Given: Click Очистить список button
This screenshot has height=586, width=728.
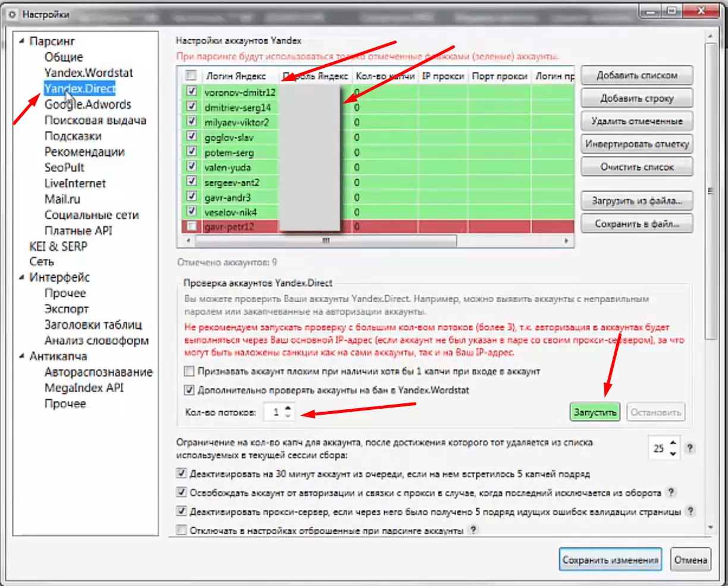Looking at the screenshot, I should coord(637,167).
